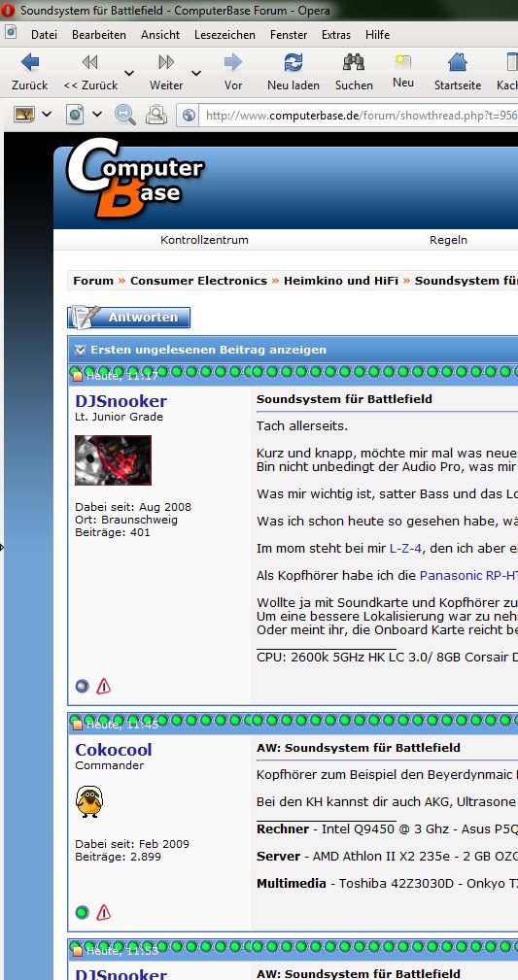Click the rewind '<< Zurück' button

pyautogui.click(x=90, y=72)
